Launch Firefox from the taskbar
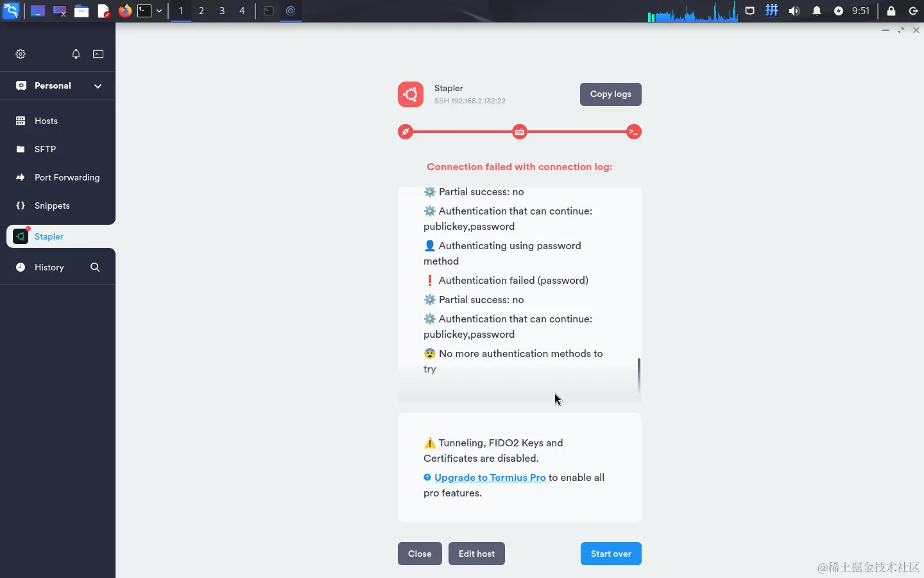This screenshot has width=924, height=578. pos(125,11)
